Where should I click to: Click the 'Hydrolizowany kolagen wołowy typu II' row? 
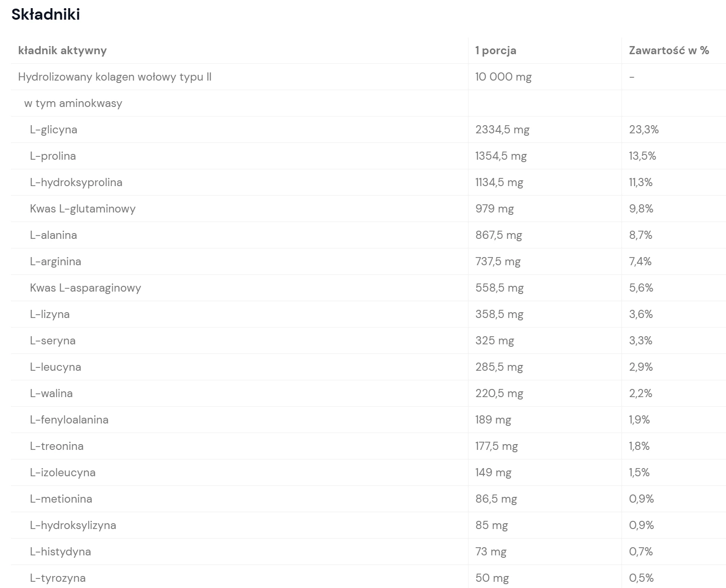coord(115,77)
